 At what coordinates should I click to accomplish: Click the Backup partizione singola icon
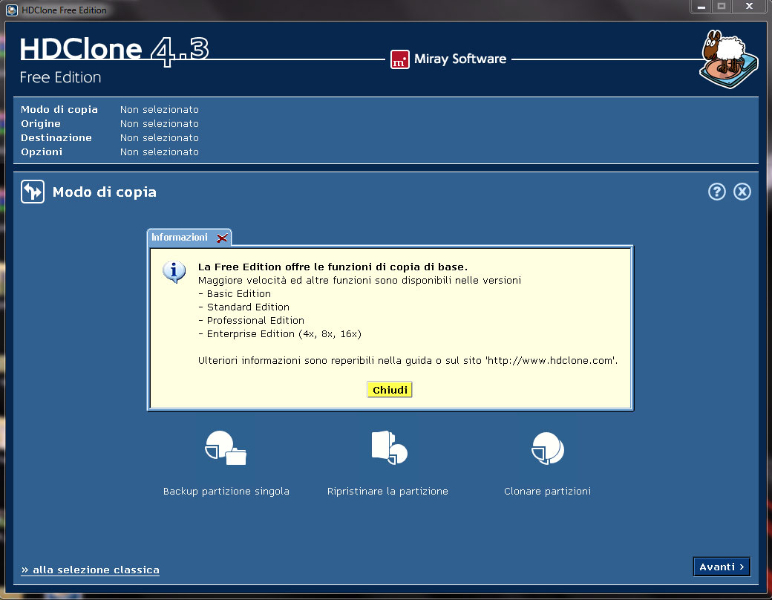225,449
